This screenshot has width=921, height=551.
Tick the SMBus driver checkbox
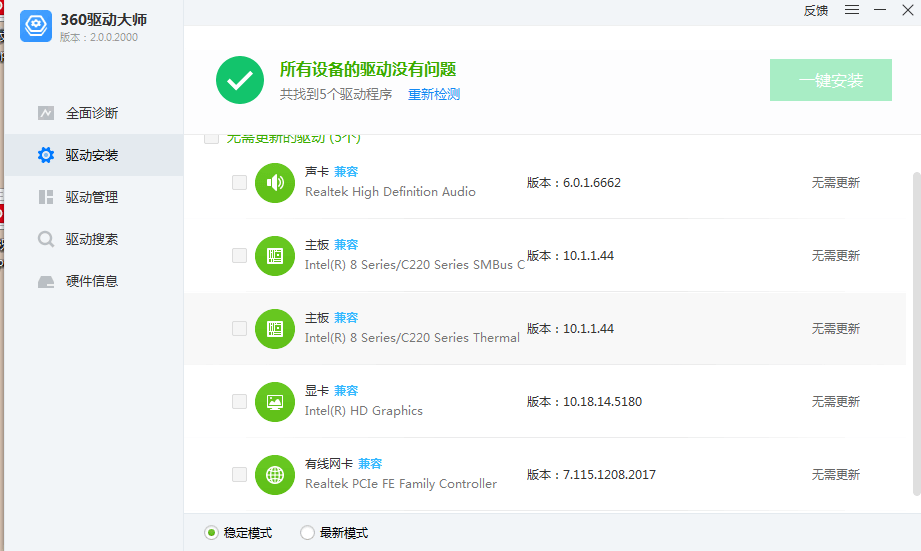pos(239,256)
